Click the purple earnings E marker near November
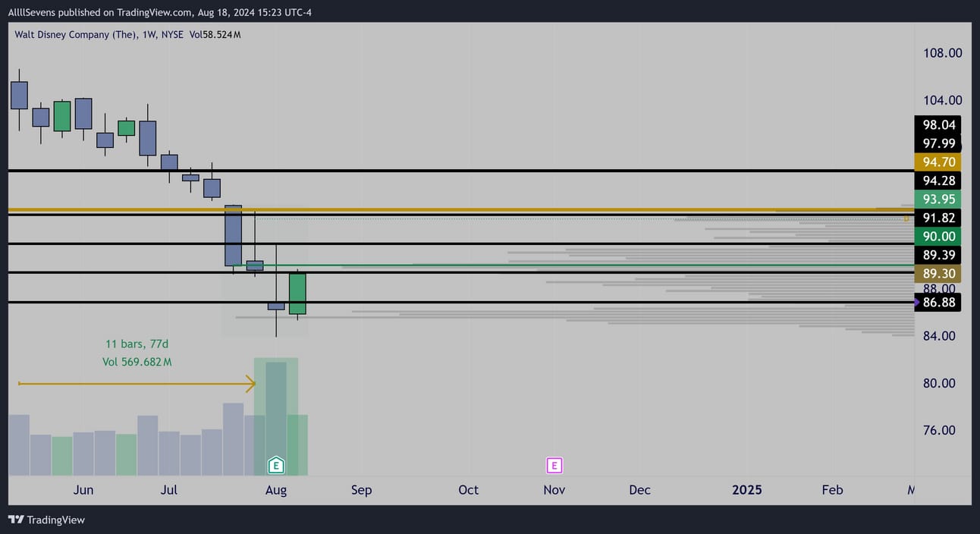This screenshot has height=534, width=980. click(554, 465)
